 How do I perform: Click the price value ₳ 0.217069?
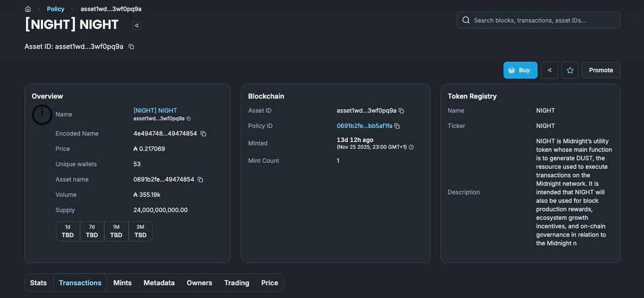tap(149, 149)
